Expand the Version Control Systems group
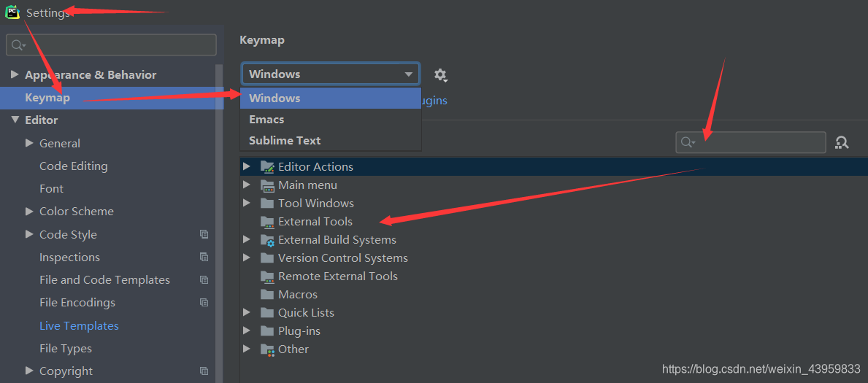Screen dimensions: 868x383 coord(246,258)
